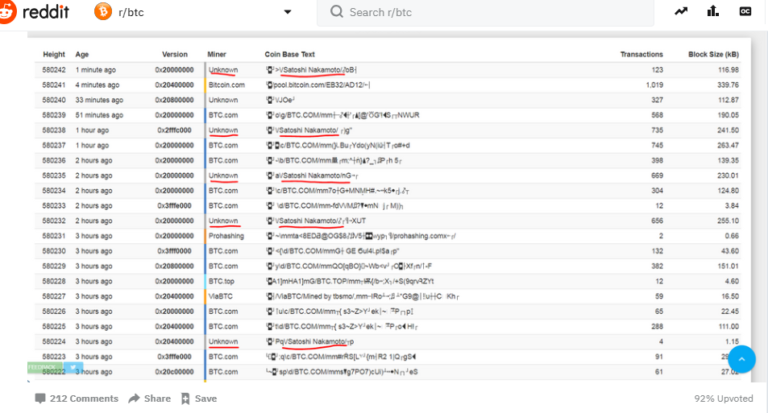
Task: Click the Share arrow icon
Action: coord(135,398)
